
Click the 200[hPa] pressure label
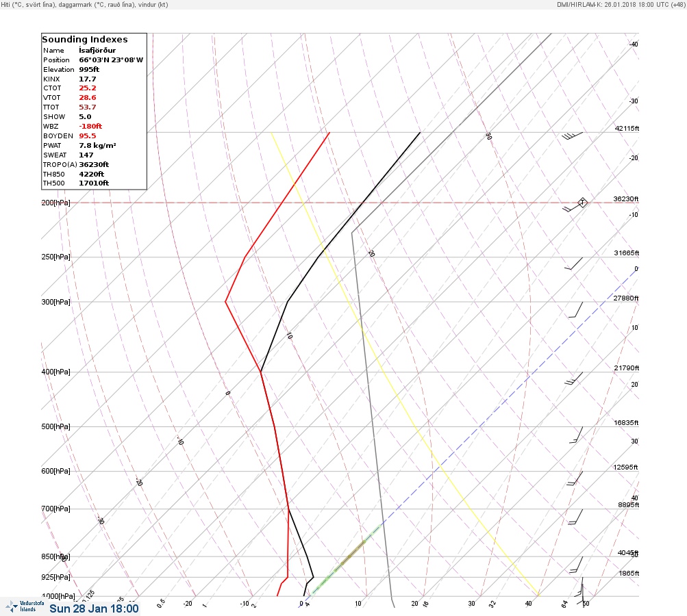[x=55, y=203]
